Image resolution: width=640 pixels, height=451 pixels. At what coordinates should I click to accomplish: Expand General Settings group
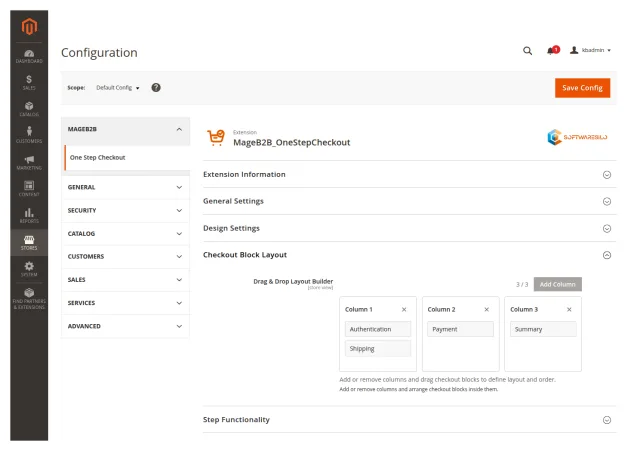pos(409,201)
